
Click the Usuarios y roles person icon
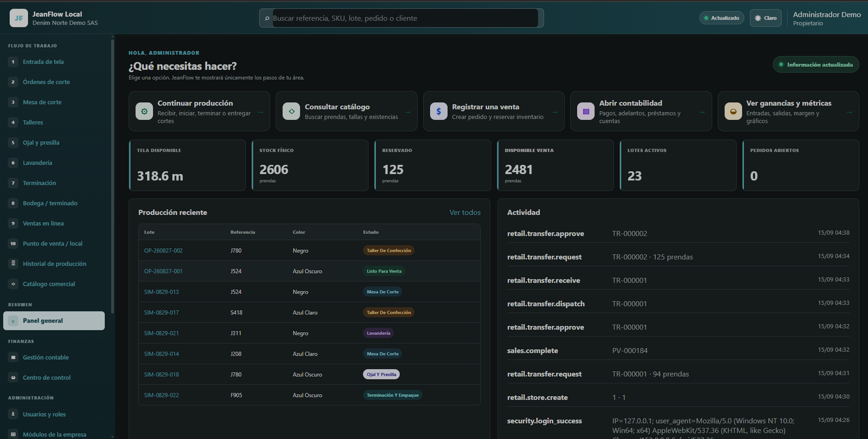coord(14,414)
